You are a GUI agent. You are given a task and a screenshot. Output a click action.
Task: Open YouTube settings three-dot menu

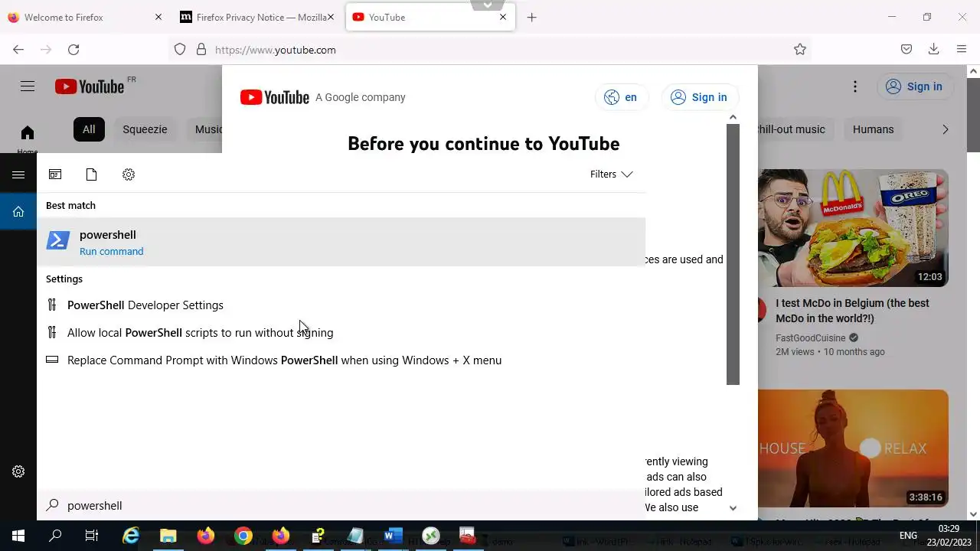(x=855, y=86)
